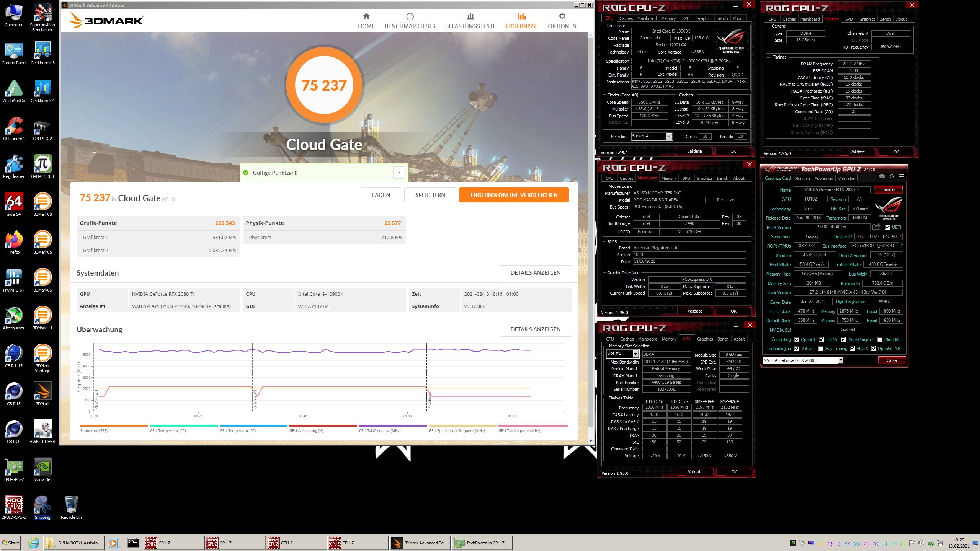Toggle the CUDA checkbox
Viewport: 980px width, 551px height.
click(x=821, y=339)
